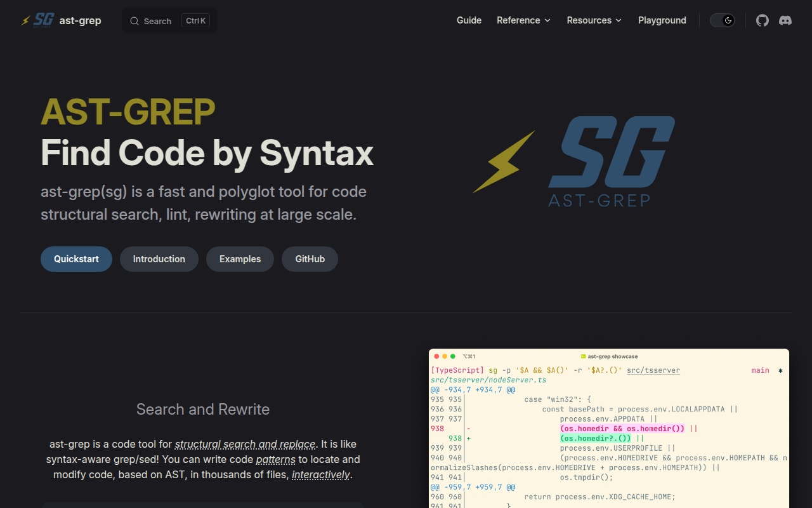The height and width of the screenshot is (508, 812).
Task: Click the Search box
Action: click(x=169, y=20)
